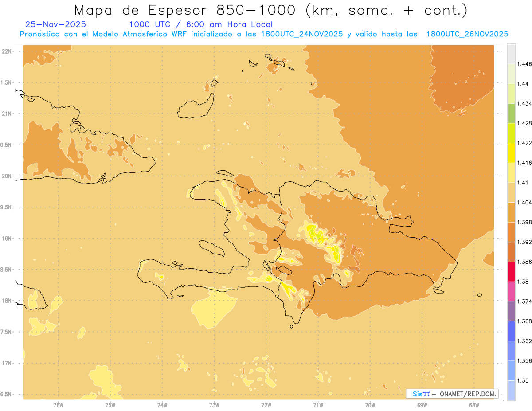Image resolution: width=532 pixels, height=411 pixels.
Task: Click the legend label 1.374
Action: (524, 301)
